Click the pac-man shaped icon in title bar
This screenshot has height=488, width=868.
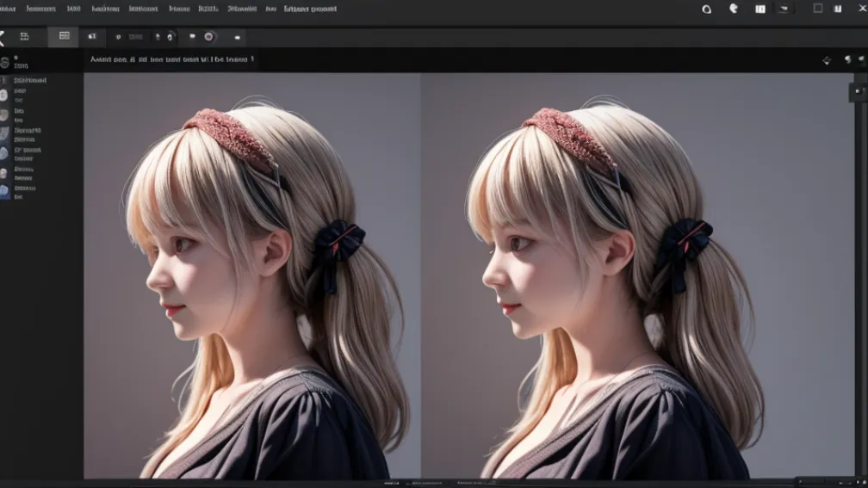coord(734,9)
